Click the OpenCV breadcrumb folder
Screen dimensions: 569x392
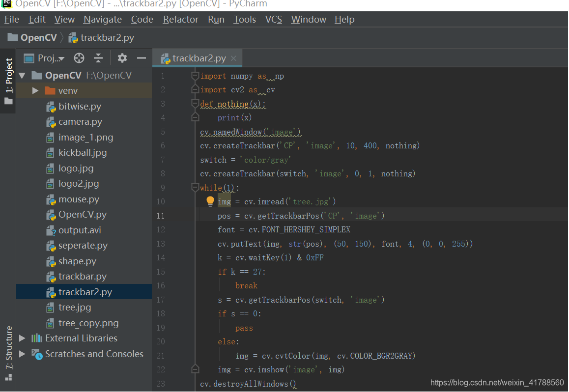pos(32,38)
